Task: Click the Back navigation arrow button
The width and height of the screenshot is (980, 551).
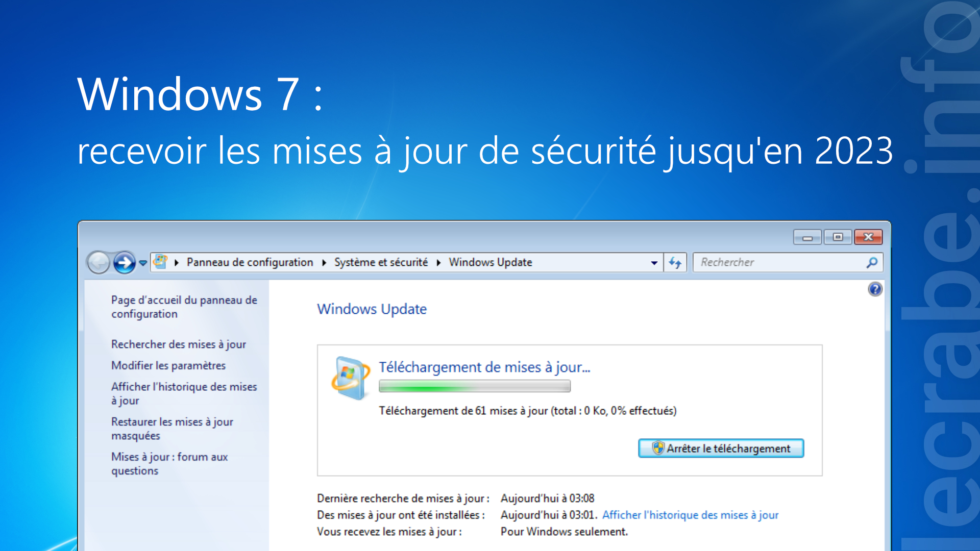Action: click(99, 263)
